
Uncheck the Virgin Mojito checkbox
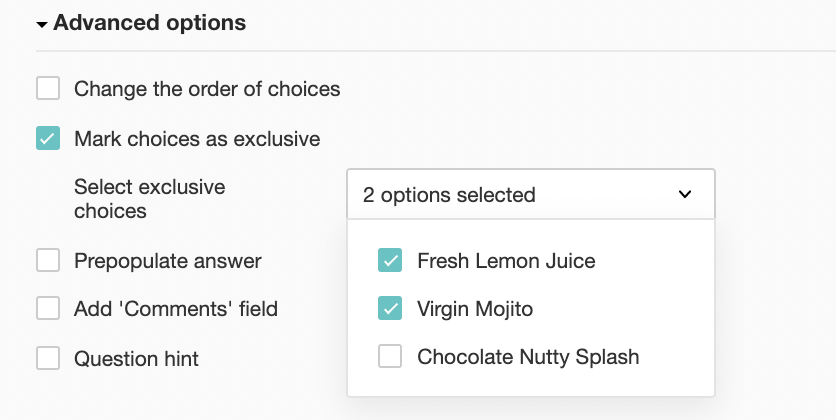(390, 309)
